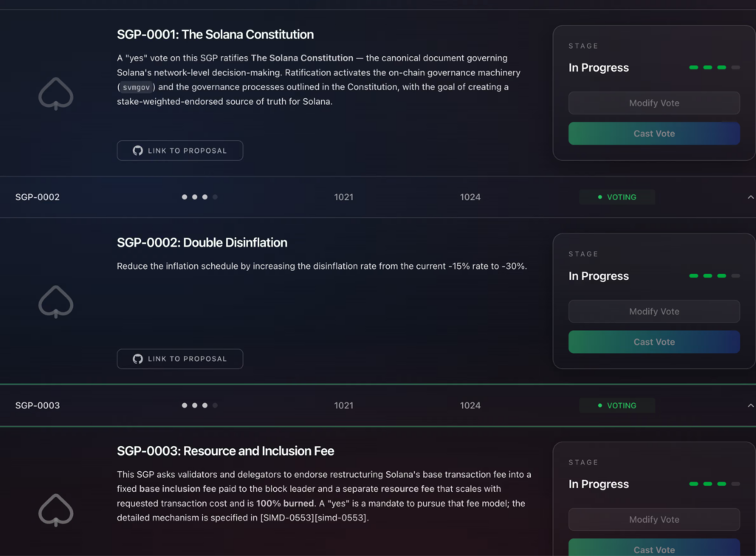
Task: Click the GitHub icon in SGP-0001 proposal link
Action: (x=138, y=151)
